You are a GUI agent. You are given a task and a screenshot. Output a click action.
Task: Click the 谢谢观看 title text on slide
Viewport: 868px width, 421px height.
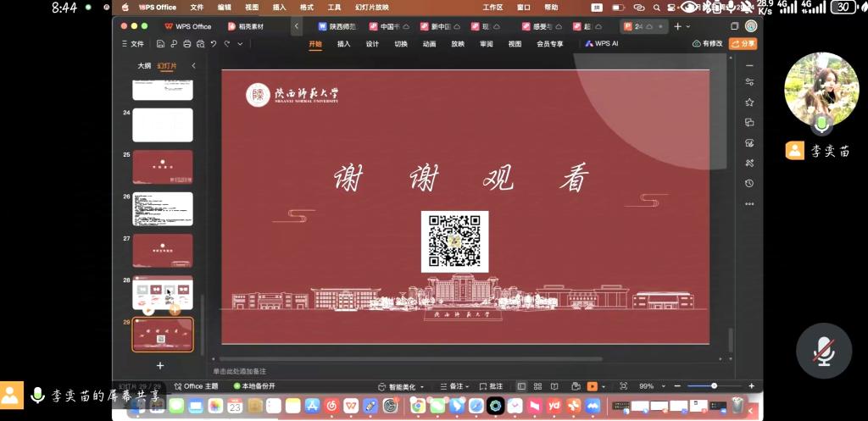tap(460, 178)
